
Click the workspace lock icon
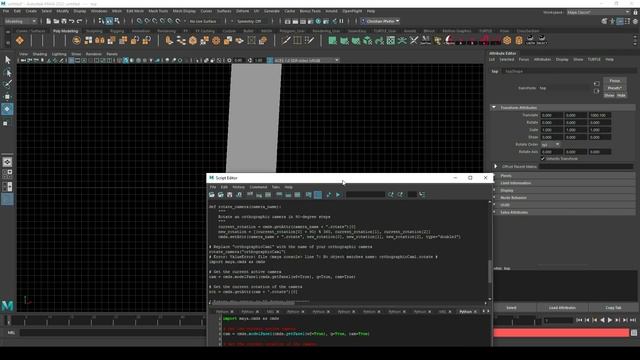click(x=636, y=12)
